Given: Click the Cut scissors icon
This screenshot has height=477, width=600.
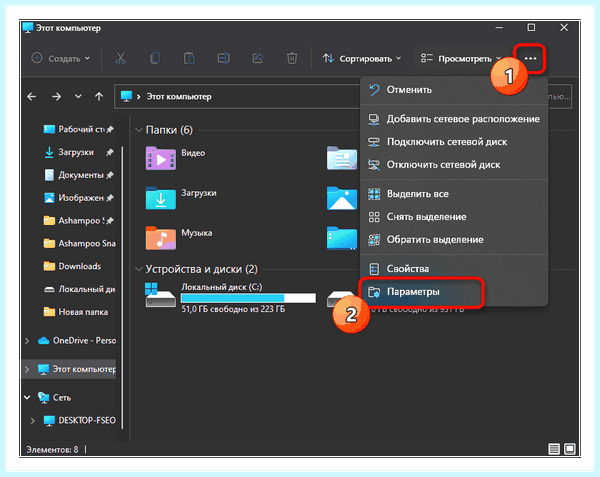Looking at the screenshot, I should [x=121, y=58].
